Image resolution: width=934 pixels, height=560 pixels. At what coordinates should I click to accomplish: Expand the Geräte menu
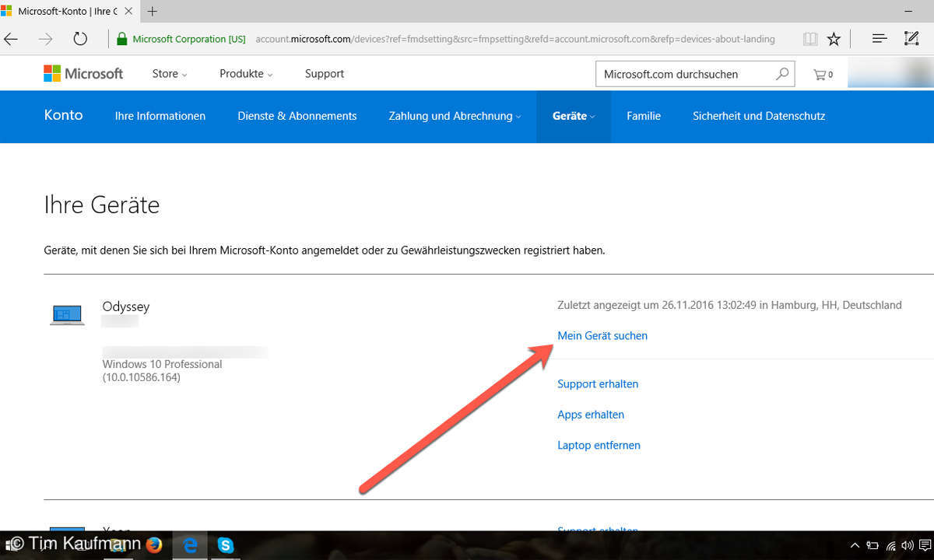click(574, 116)
